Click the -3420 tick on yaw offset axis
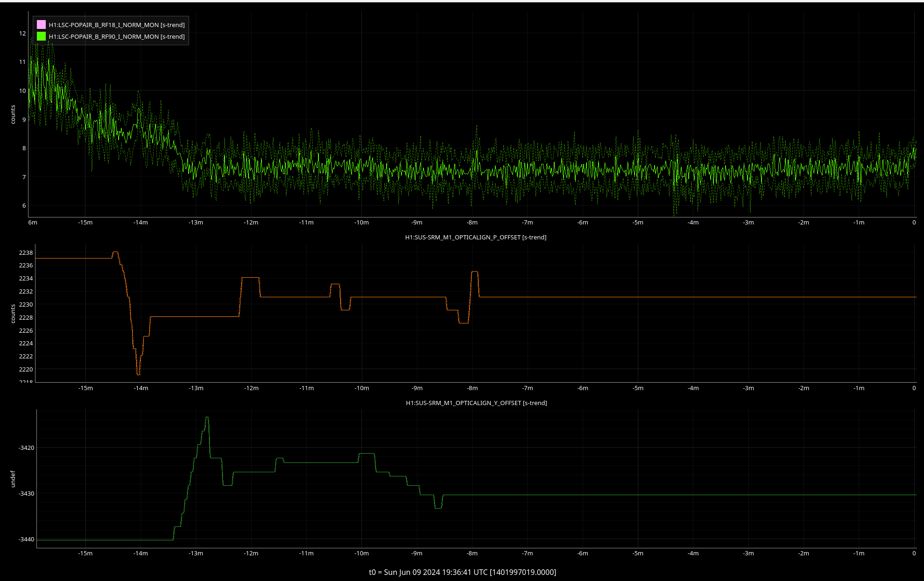 (x=26, y=448)
